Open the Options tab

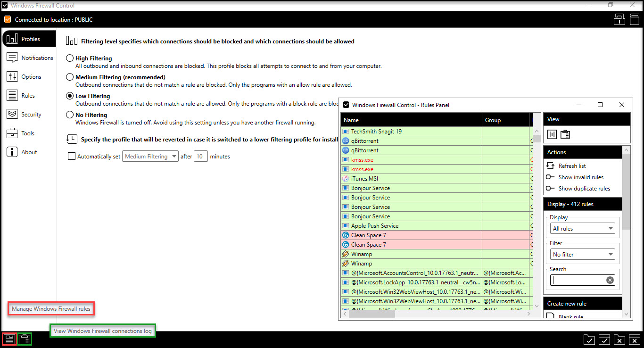[x=29, y=77]
